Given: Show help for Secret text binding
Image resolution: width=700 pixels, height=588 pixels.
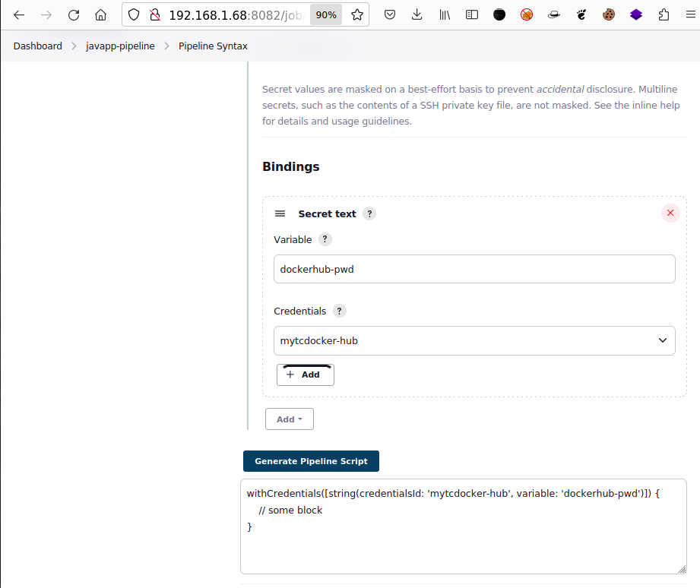Looking at the screenshot, I should click(369, 213).
